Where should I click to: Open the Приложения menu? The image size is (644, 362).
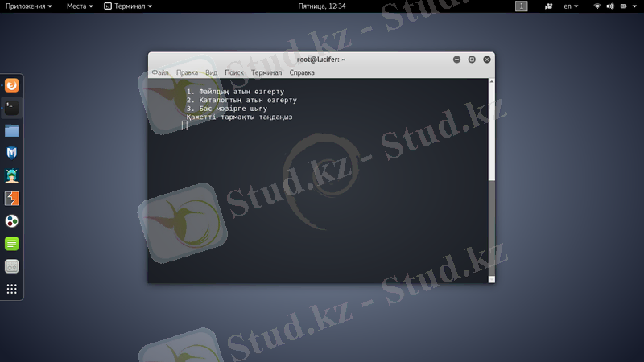point(28,6)
